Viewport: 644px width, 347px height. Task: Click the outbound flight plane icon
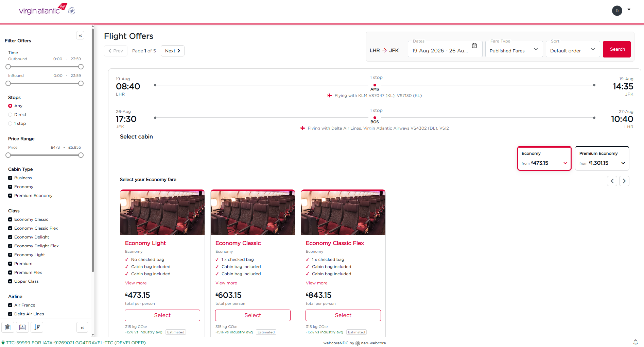[x=330, y=96]
